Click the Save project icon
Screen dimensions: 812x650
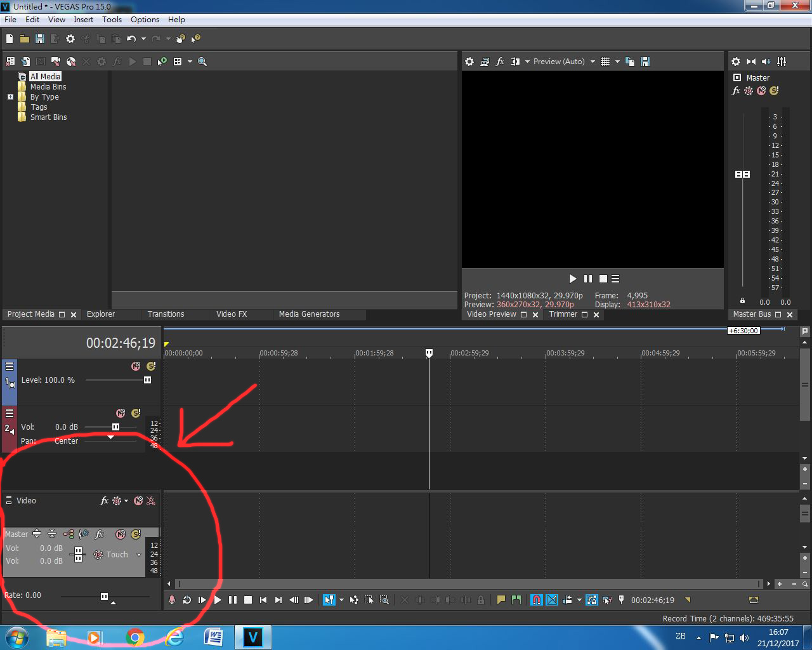coord(40,39)
